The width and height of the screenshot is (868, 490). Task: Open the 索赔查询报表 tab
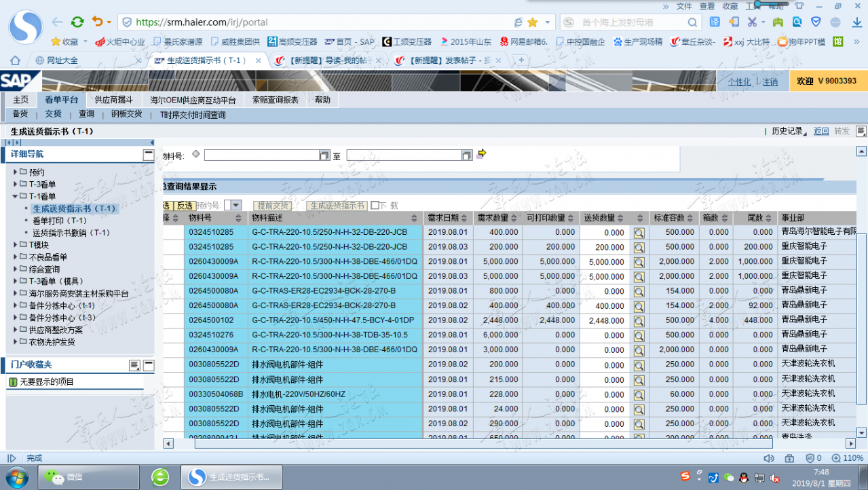(275, 100)
